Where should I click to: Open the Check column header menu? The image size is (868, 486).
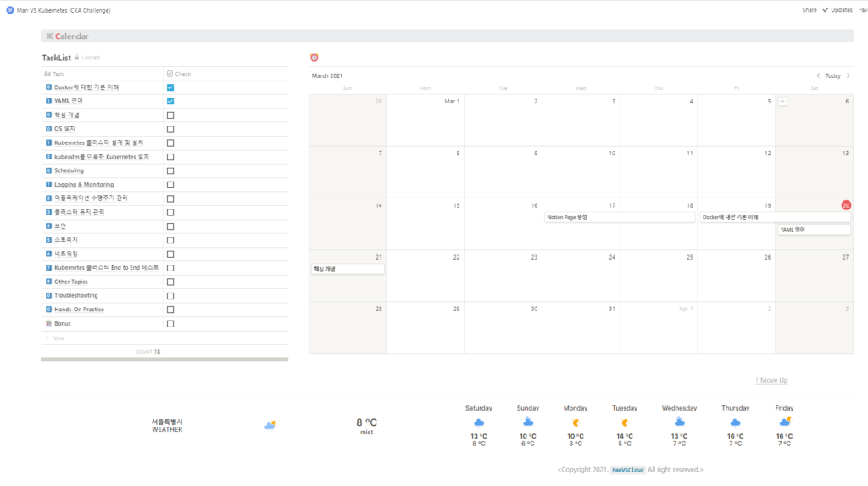(179, 74)
